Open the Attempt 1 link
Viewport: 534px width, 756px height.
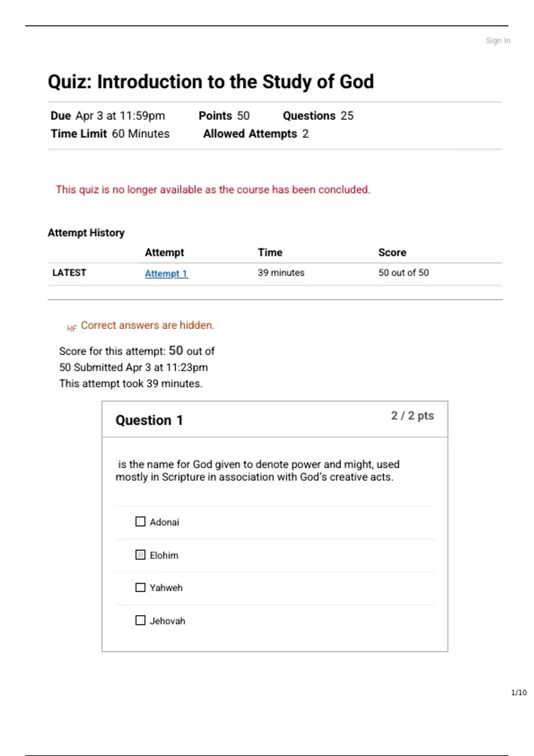coord(166,273)
